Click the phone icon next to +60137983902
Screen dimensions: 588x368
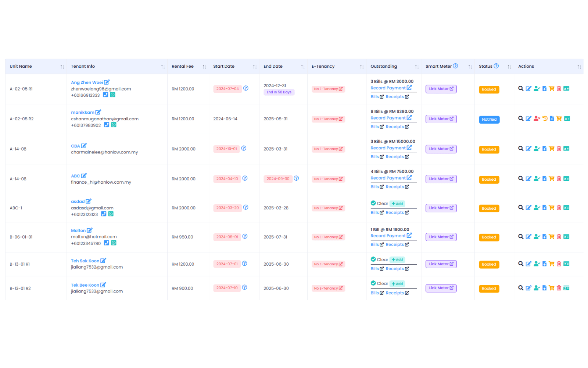pyautogui.click(x=107, y=125)
